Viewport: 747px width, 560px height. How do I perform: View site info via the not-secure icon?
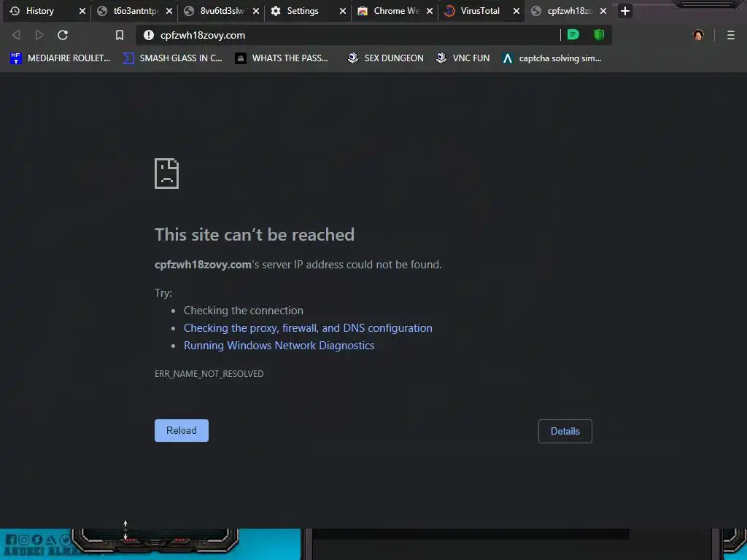(149, 35)
